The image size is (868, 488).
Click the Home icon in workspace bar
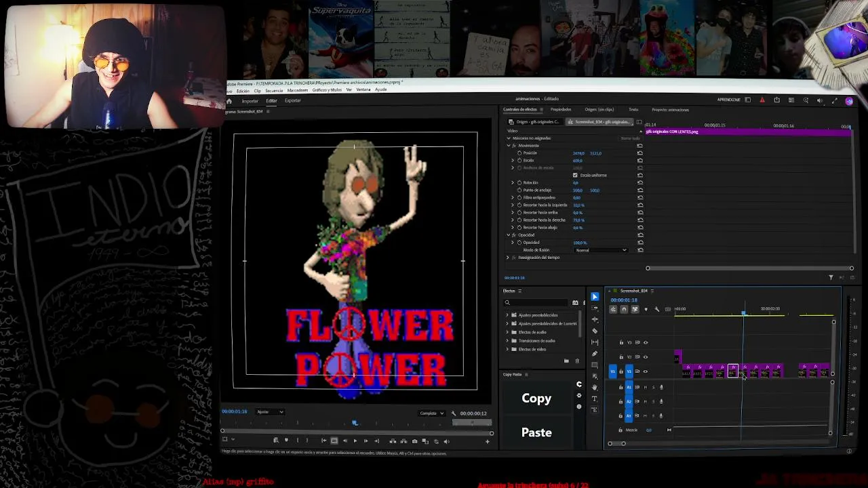click(229, 101)
